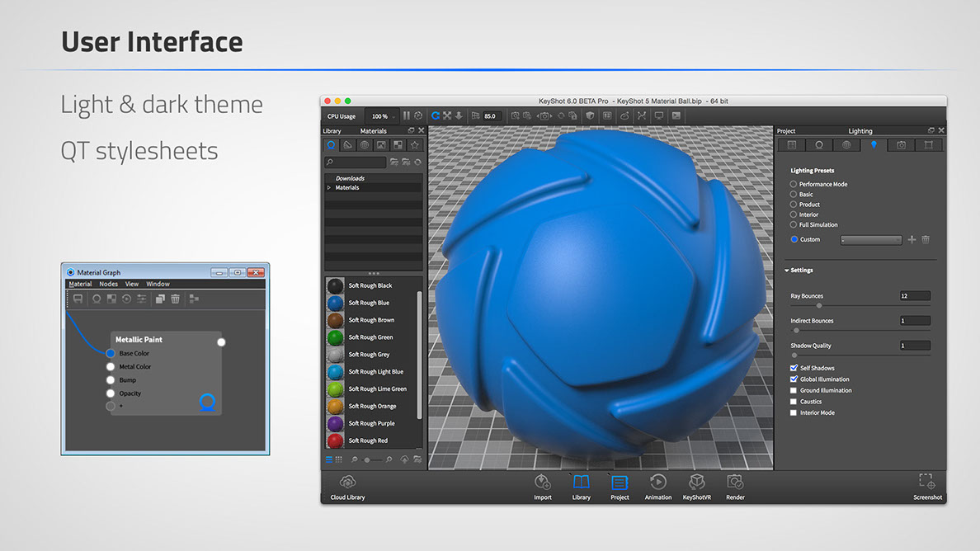Launch KeyShotVR from bottom toolbar
Viewport: 980px width, 551px height.
(x=696, y=483)
